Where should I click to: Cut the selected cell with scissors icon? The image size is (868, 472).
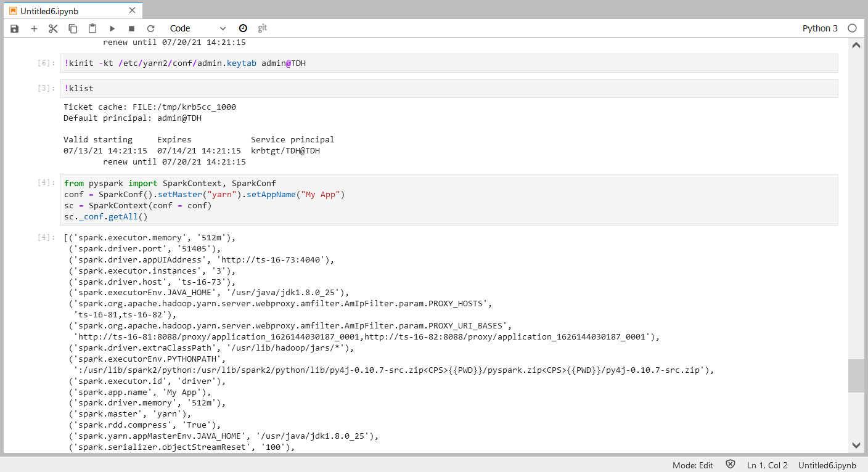coord(53,28)
